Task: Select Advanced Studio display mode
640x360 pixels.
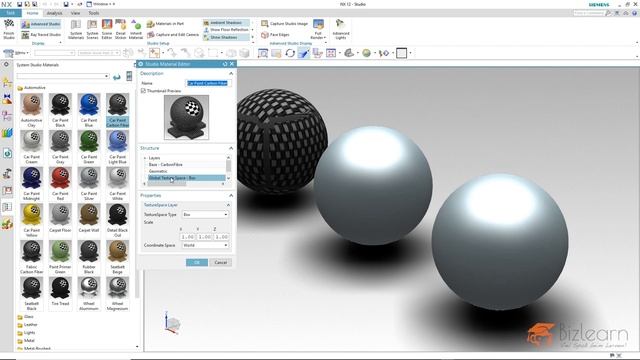Action: click(x=41, y=24)
